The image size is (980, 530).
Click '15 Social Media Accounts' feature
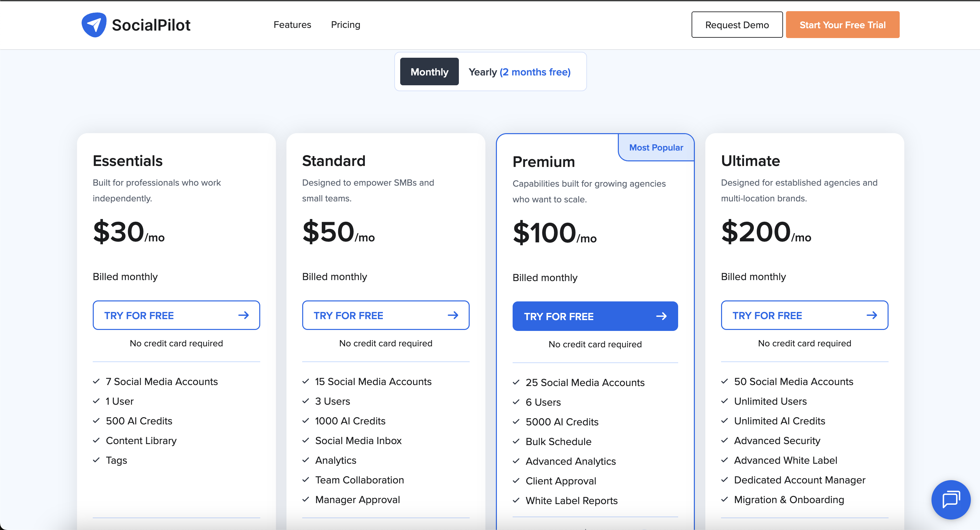pyautogui.click(x=373, y=381)
